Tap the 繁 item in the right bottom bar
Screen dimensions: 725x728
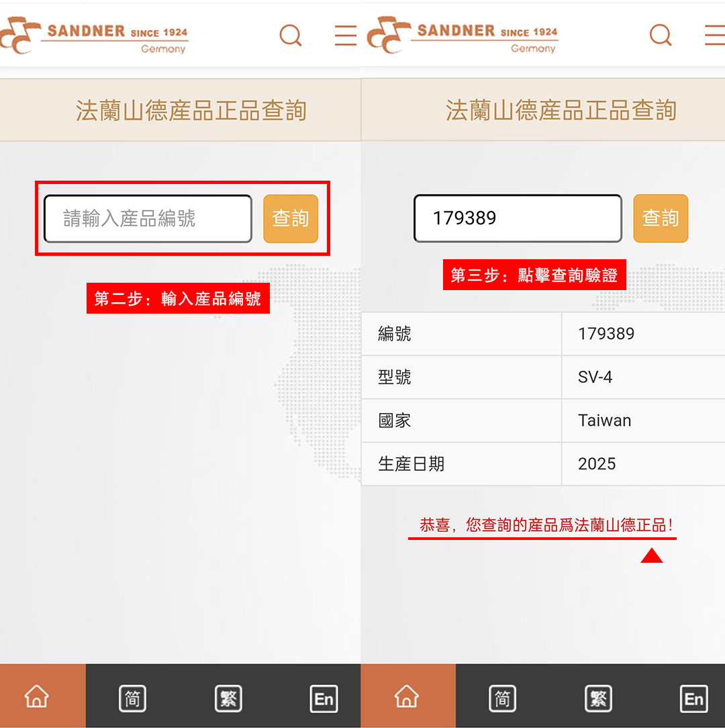coord(598,698)
